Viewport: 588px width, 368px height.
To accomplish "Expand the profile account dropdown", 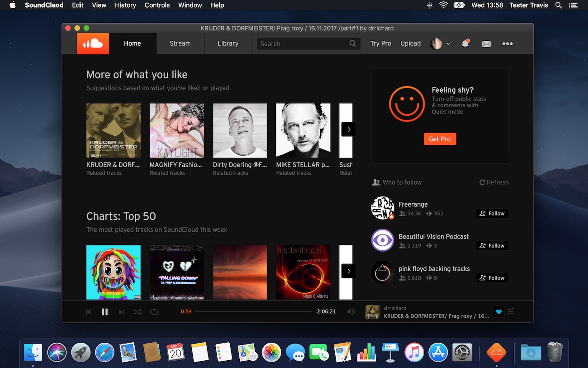I will (440, 43).
